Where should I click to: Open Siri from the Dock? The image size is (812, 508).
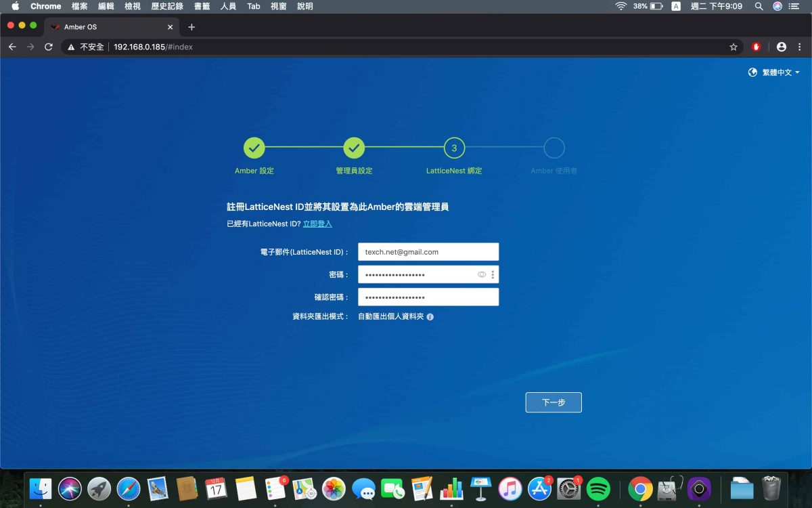tap(70, 488)
